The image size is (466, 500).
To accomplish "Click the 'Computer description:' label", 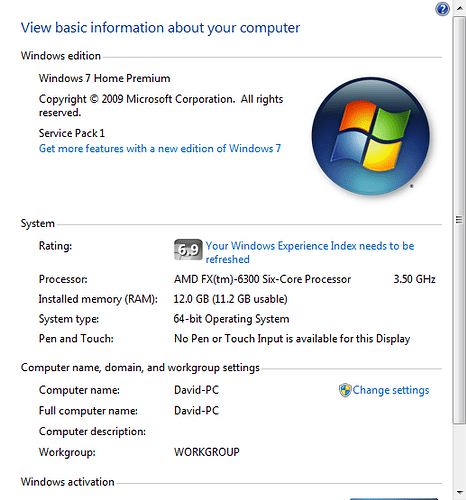I will click(x=92, y=432).
